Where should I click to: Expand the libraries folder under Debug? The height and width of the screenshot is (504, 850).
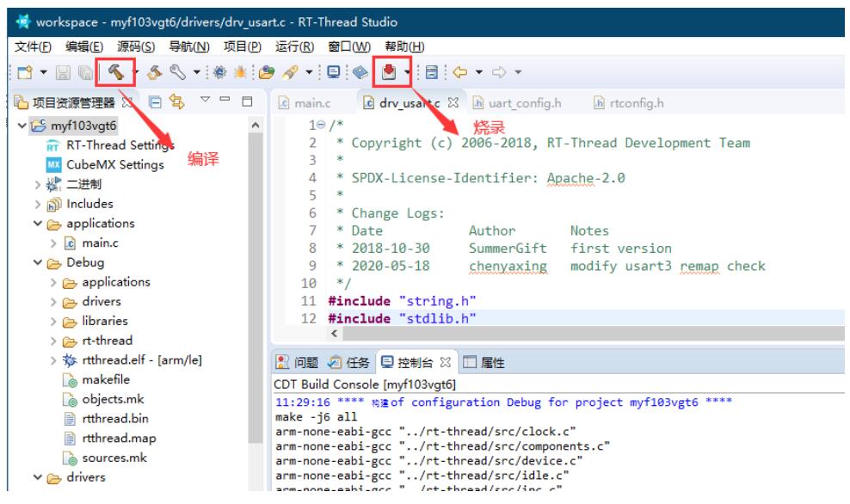[x=53, y=322]
